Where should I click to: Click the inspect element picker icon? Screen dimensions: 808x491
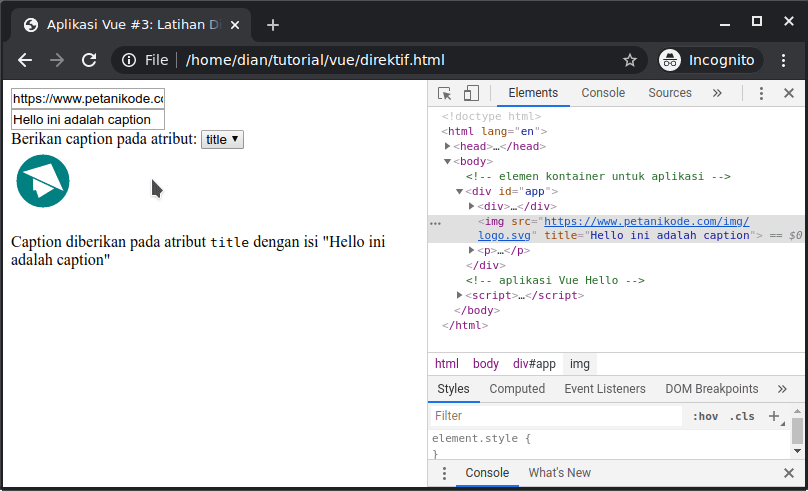[x=445, y=93]
